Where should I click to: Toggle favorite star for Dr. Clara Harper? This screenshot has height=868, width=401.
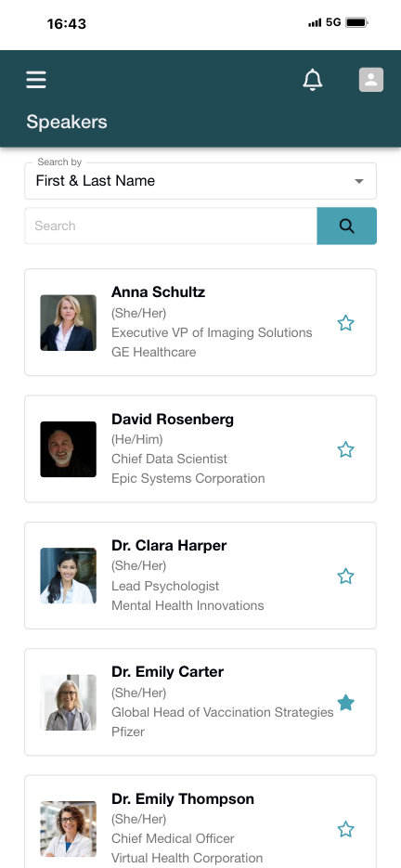tap(345, 577)
